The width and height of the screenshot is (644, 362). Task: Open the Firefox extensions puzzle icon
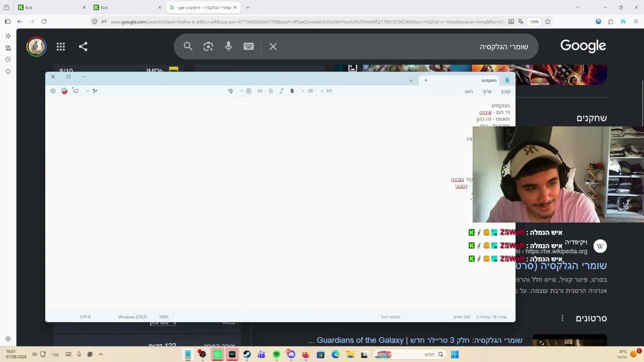tap(610, 22)
